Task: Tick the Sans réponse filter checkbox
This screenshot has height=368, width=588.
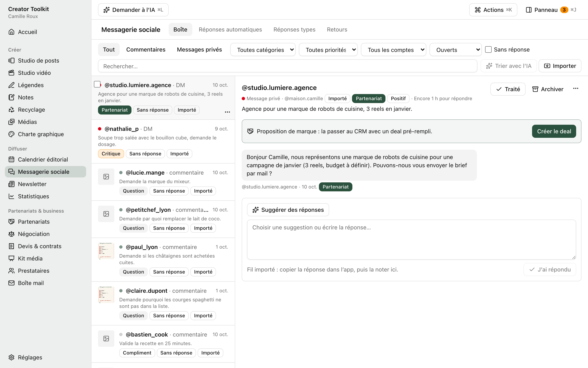Action: tap(488, 49)
